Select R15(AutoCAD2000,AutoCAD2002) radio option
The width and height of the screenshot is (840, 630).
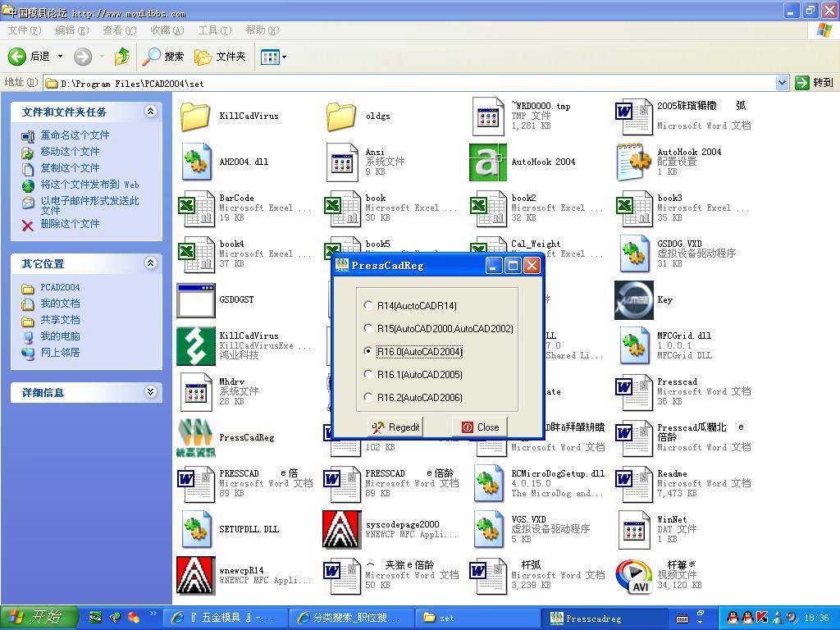tap(367, 328)
